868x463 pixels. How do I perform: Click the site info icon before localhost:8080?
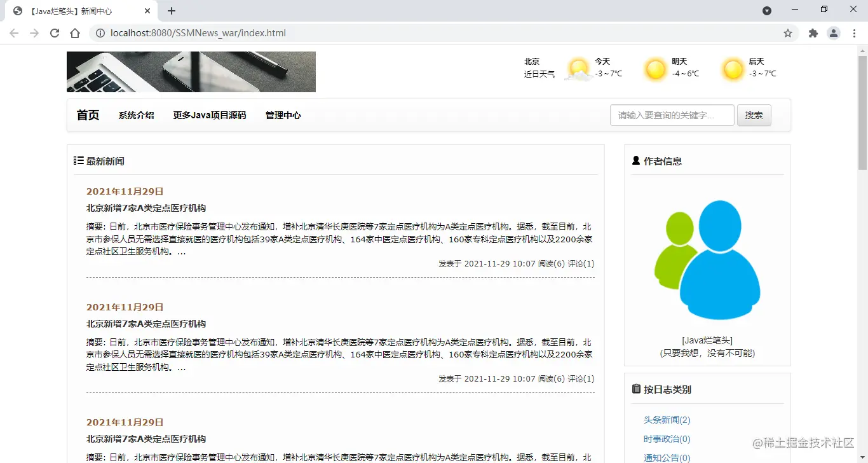click(101, 33)
